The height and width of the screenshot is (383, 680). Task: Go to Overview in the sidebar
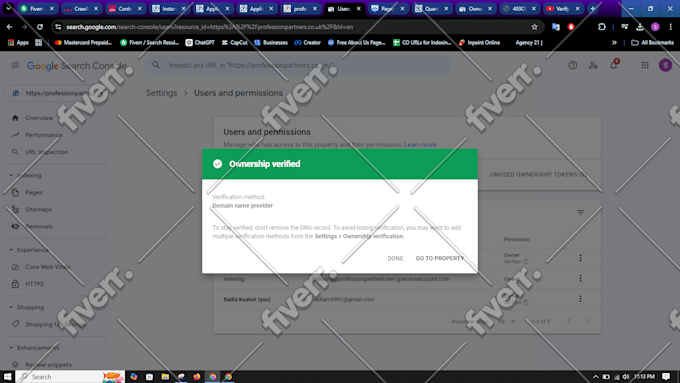(39, 118)
